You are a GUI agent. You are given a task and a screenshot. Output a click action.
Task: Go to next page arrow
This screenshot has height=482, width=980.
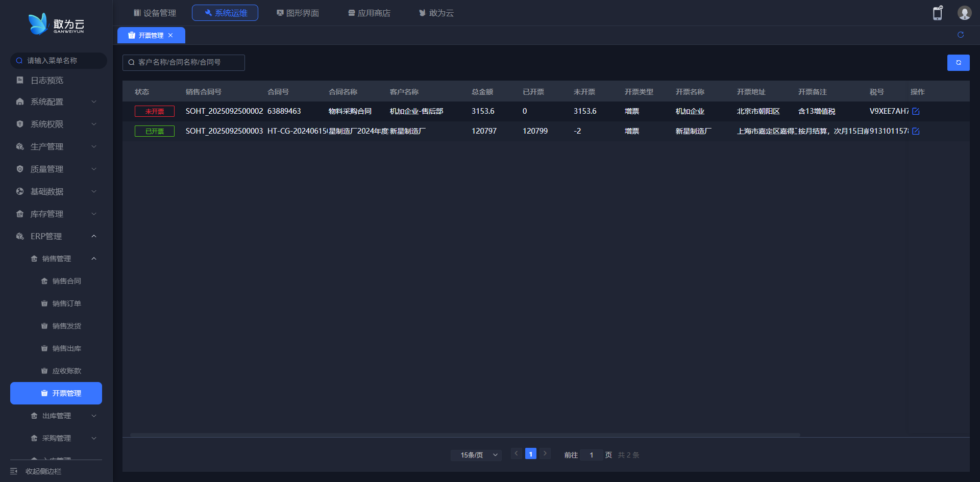pos(545,453)
